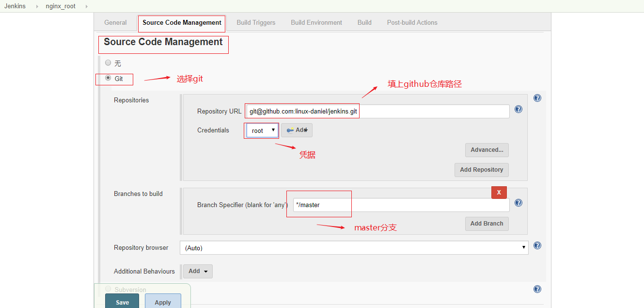Select the Git radio option
Image resolution: width=644 pixels, height=308 pixels.
point(108,78)
